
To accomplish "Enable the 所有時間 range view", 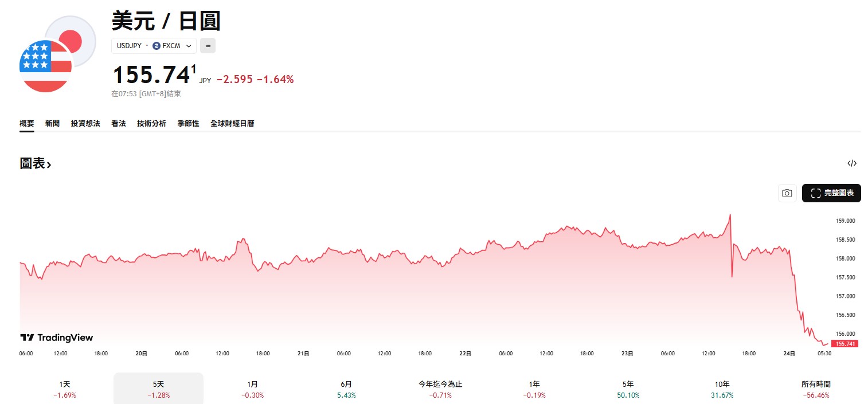I will click(815, 389).
